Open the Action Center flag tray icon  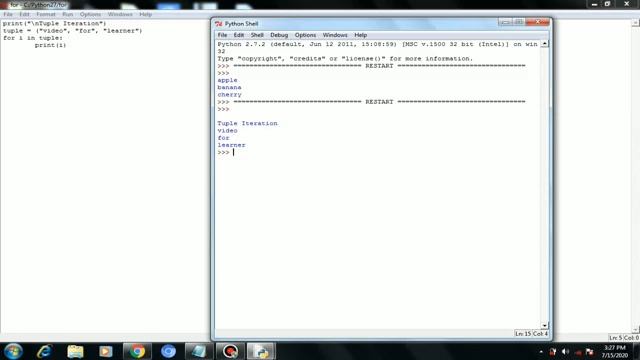click(589, 352)
